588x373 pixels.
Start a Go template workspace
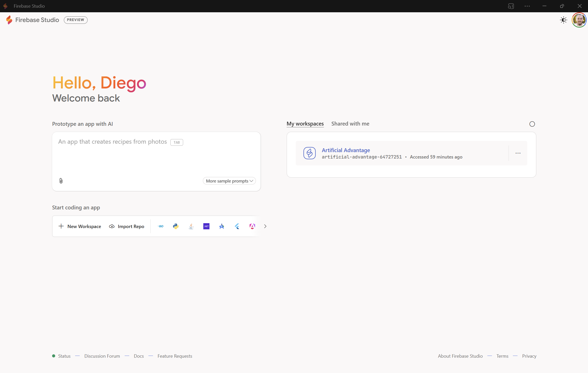(161, 226)
